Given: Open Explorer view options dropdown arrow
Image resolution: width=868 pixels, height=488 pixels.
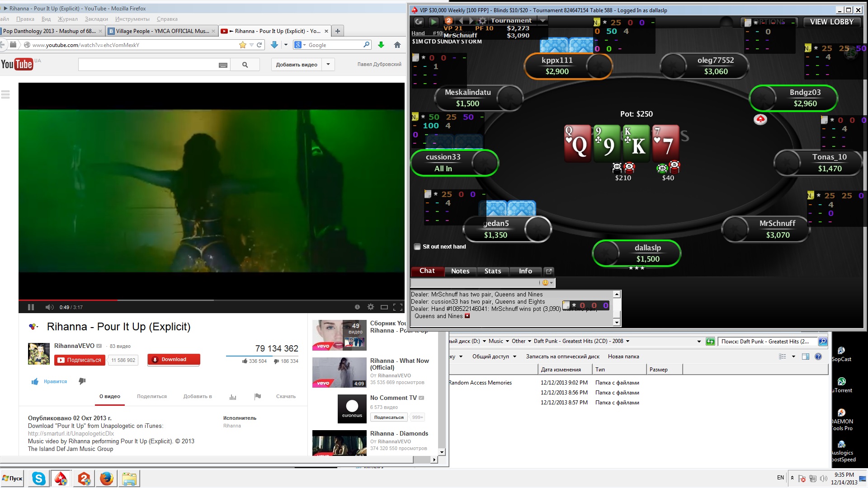Looking at the screenshot, I should coord(793,357).
